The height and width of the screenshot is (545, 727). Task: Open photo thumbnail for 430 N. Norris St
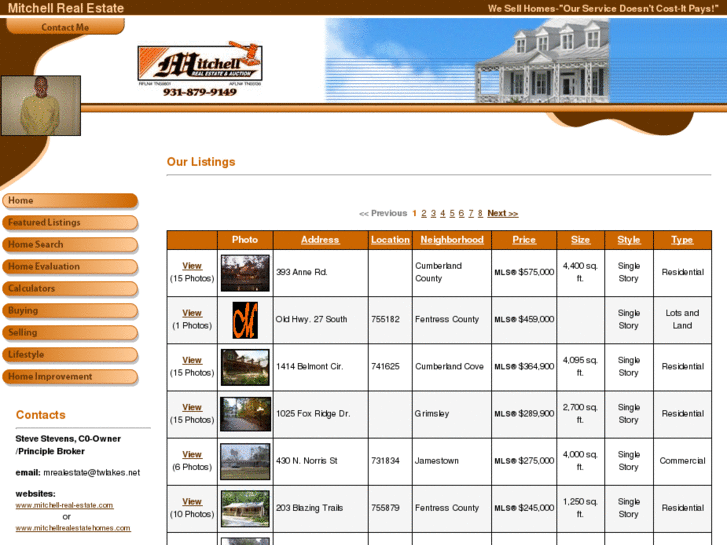[245, 462]
